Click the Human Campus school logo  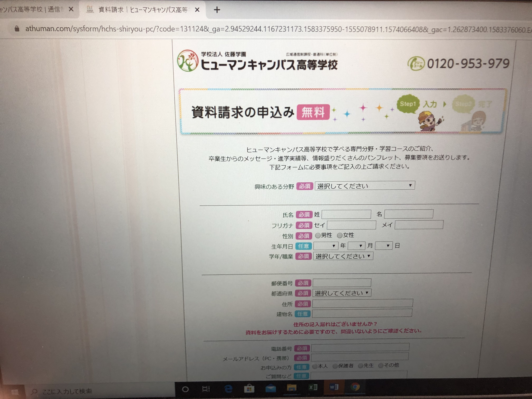188,61
